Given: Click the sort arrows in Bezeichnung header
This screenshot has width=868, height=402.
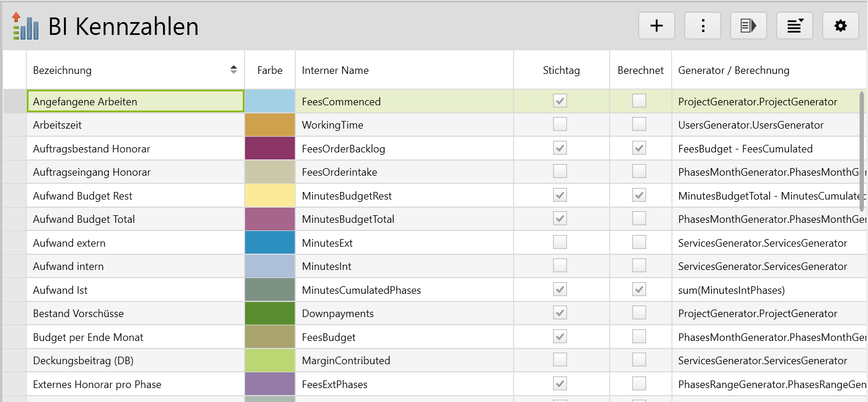Looking at the screenshot, I should coord(233,70).
